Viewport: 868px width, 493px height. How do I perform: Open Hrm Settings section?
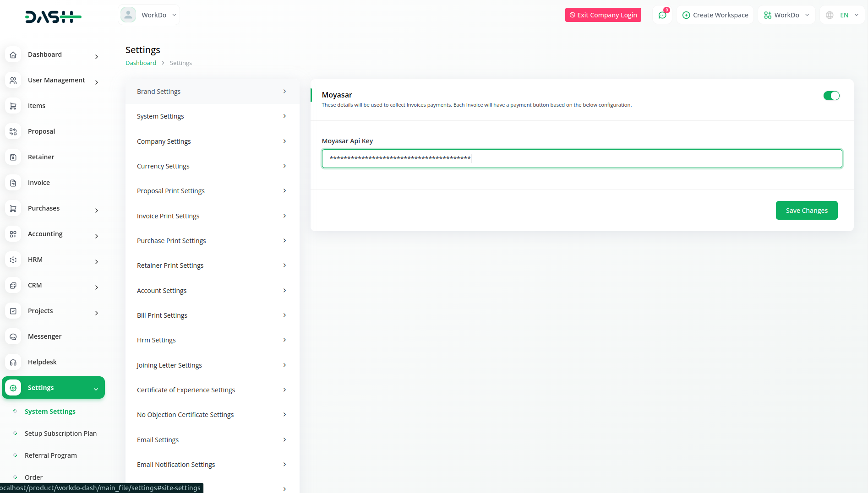[212, 340]
